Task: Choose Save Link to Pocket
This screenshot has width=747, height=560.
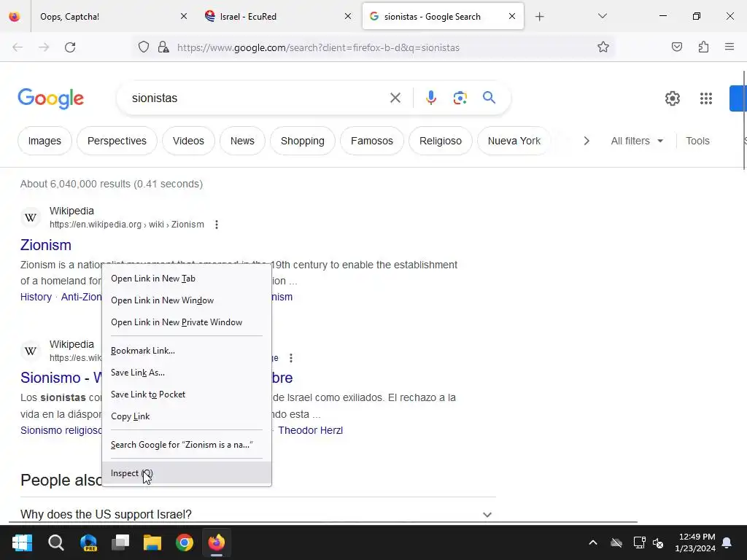Action: point(187,394)
